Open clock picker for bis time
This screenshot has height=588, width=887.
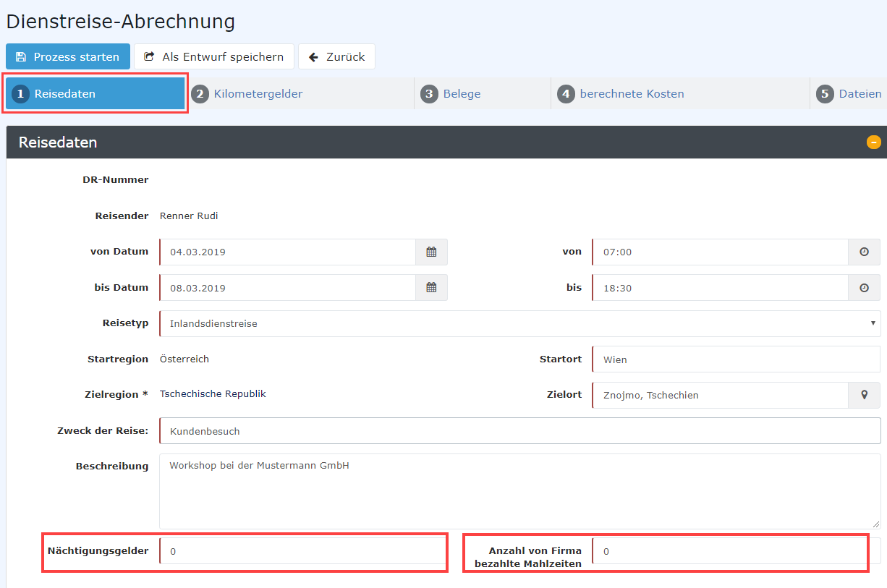(864, 287)
